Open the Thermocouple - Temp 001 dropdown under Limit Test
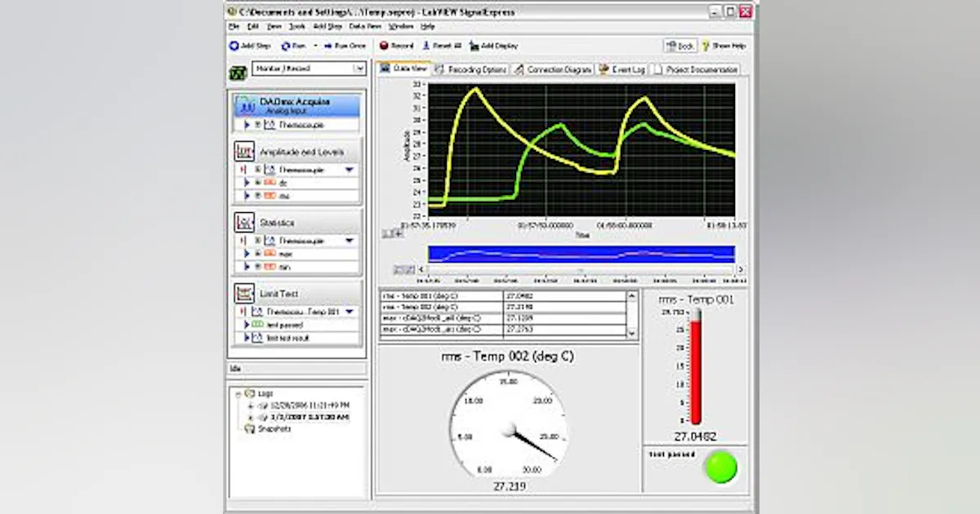 350,312
